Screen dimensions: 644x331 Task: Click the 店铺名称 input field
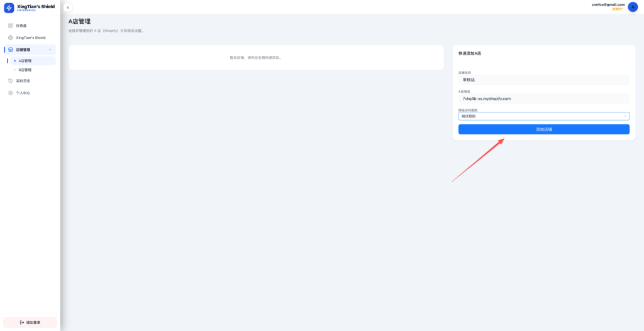point(544,80)
